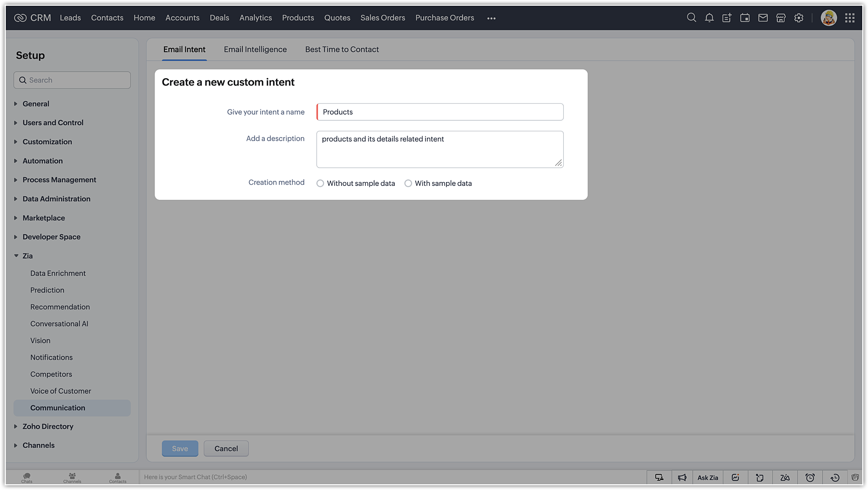Switch to Email Intelligence tab
Image resolution: width=868 pixels, height=490 pixels.
click(x=255, y=50)
